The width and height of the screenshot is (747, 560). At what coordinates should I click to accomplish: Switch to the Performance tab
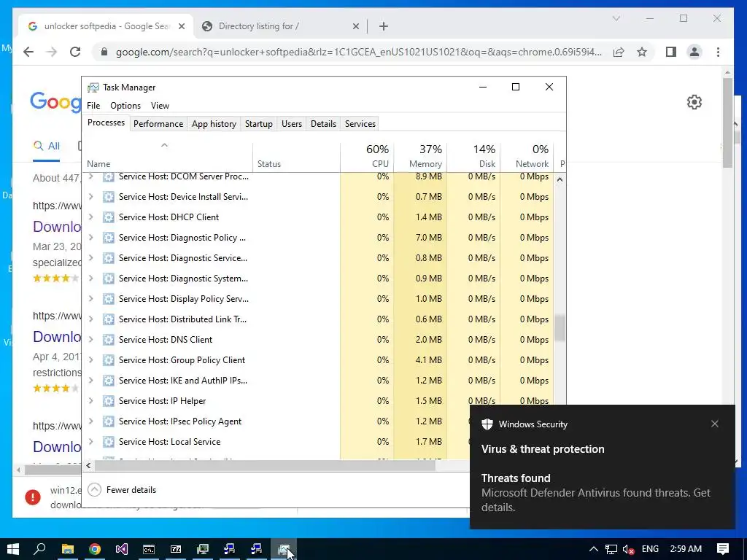pyautogui.click(x=158, y=124)
